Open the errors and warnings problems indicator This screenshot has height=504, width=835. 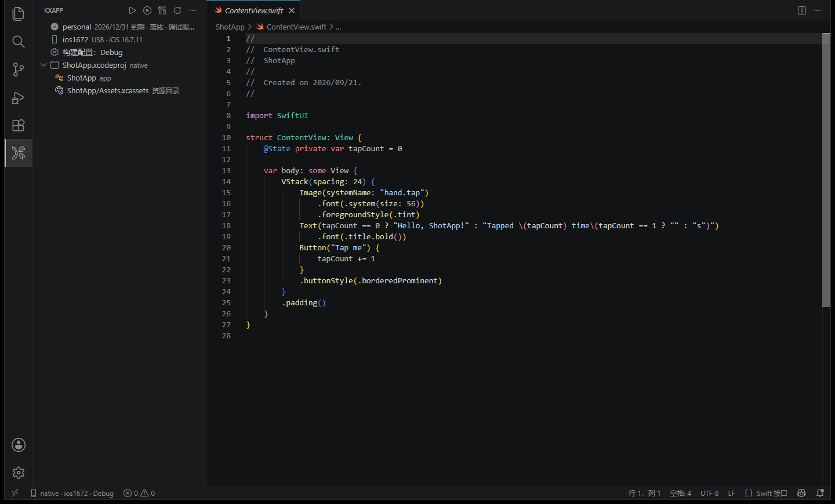(x=139, y=493)
